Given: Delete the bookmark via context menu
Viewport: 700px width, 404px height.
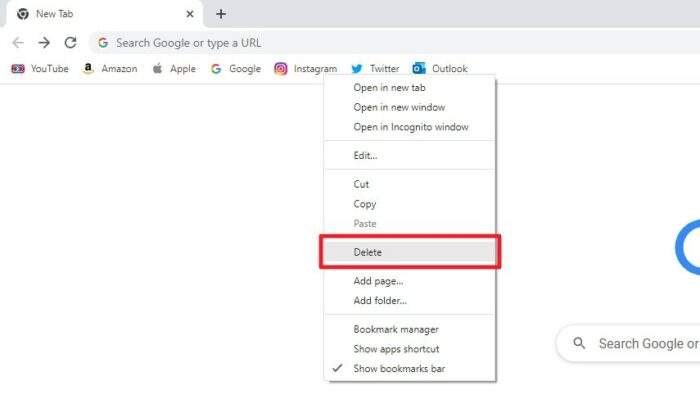Looking at the screenshot, I should click(x=410, y=252).
